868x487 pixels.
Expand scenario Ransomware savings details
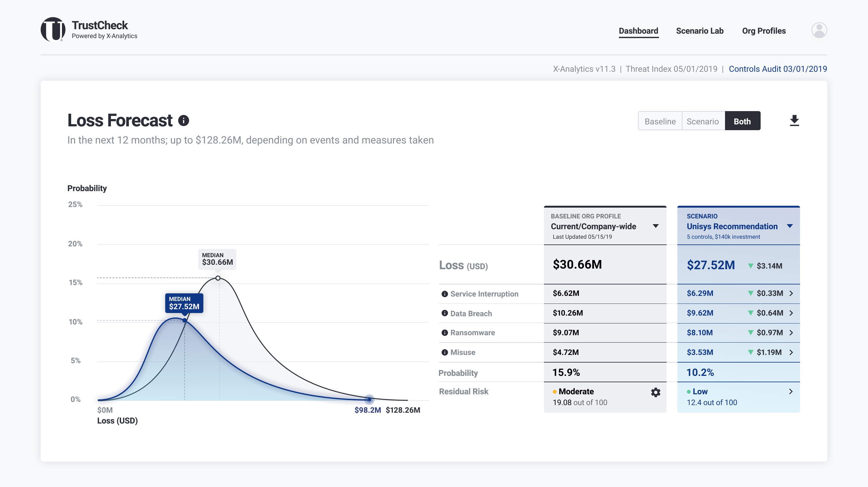tap(791, 333)
